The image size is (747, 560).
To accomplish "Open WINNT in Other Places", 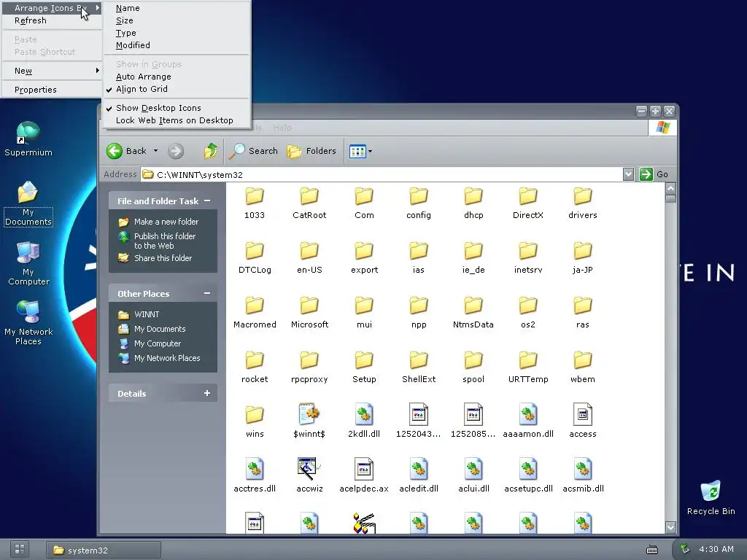I will tap(147, 314).
